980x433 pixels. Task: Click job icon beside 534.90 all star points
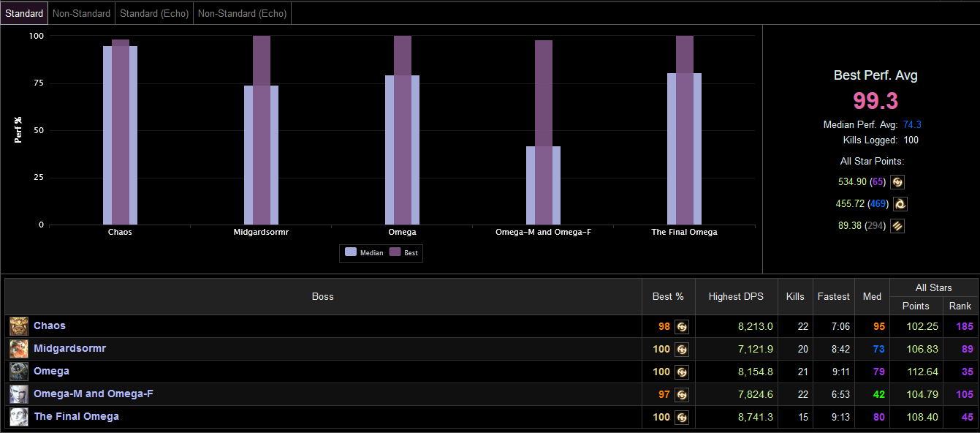point(897,182)
